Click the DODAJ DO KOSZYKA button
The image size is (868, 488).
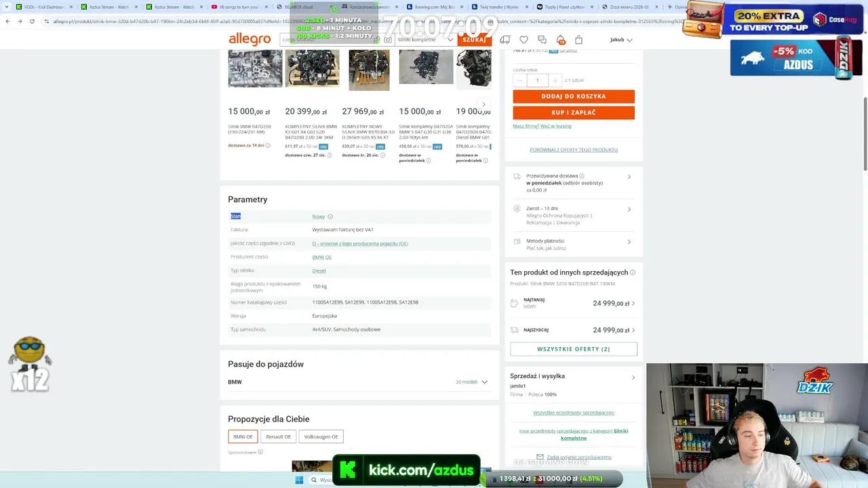click(574, 96)
